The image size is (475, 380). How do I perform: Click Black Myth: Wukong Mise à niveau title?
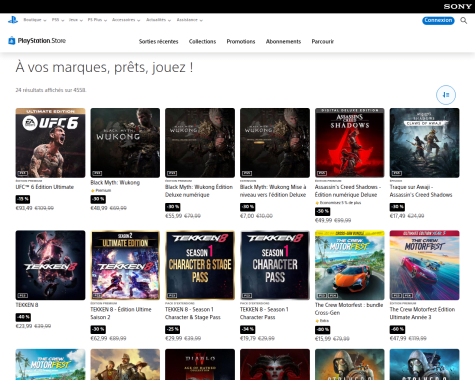[273, 191]
